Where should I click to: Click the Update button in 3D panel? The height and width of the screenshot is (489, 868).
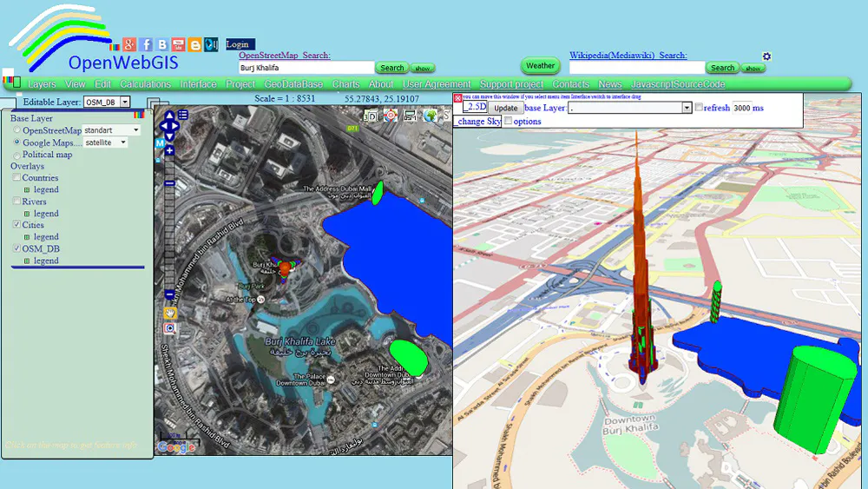[x=505, y=108]
